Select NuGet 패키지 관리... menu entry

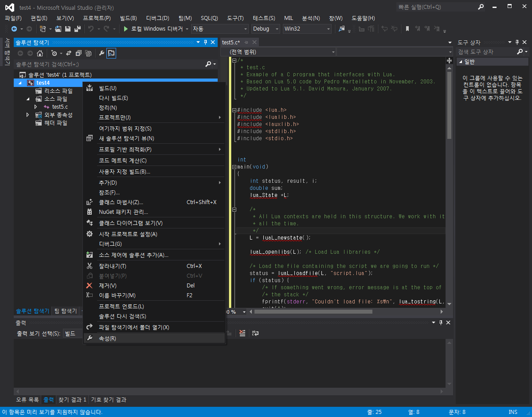pos(154,212)
